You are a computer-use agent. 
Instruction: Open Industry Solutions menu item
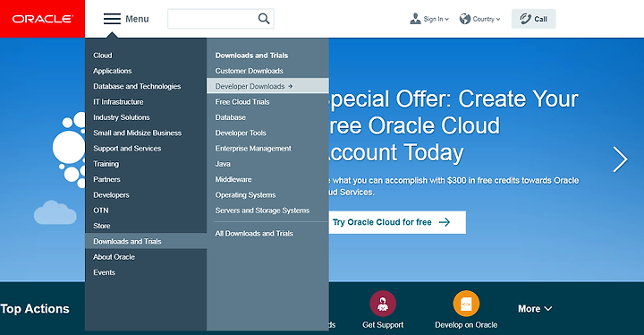click(x=121, y=117)
